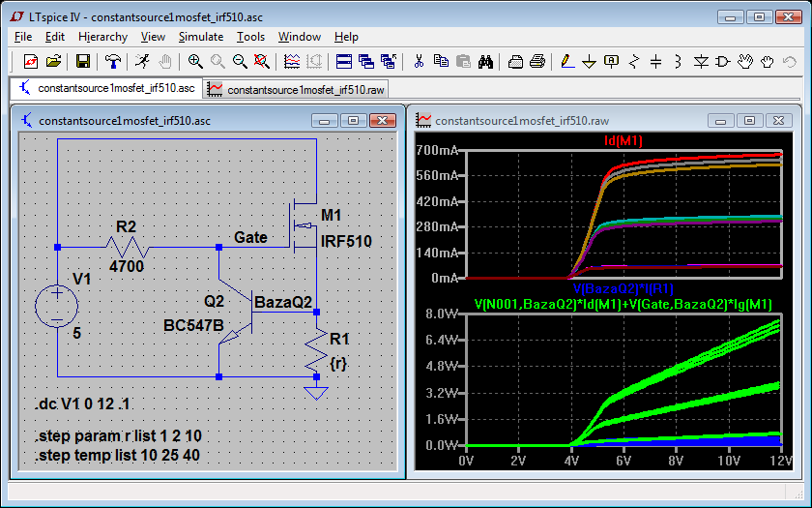Click the .step temp list 10 25 40 directive

coord(118,455)
